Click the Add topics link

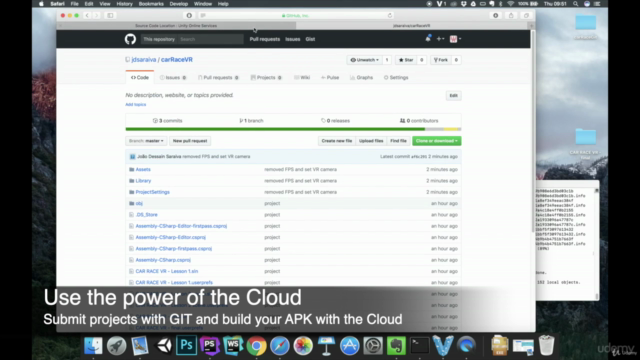tap(136, 104)
